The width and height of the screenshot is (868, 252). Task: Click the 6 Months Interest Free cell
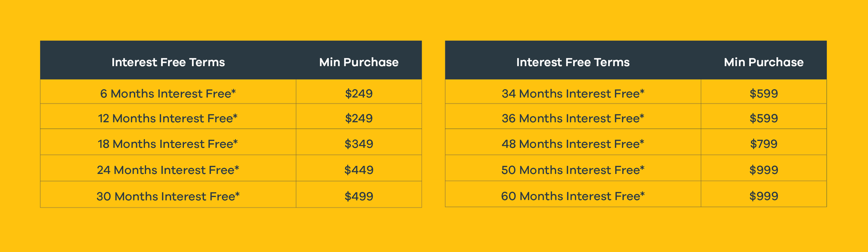(x=168, y=94)
